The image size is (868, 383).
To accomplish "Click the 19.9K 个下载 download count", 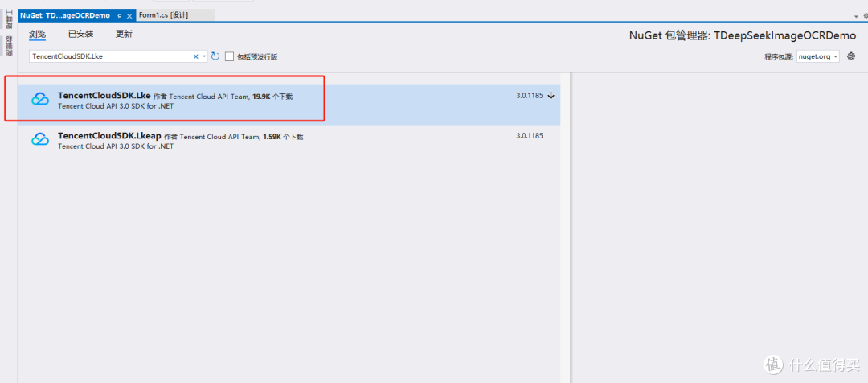I will pos(272,97).
